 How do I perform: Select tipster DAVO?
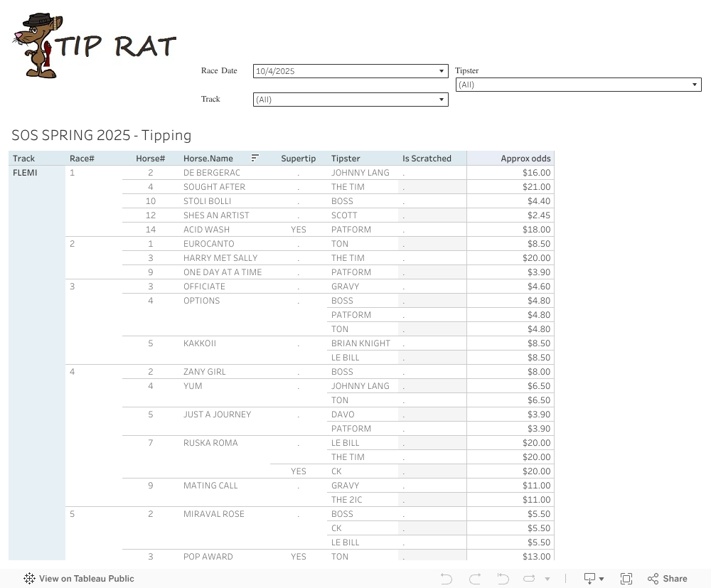pyautogui.click(x=343, y=415)
